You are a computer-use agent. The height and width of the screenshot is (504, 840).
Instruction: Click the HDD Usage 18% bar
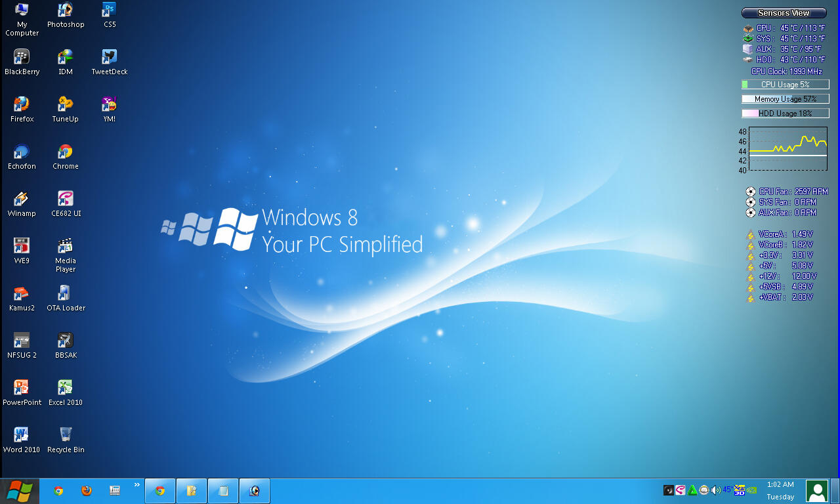(x=786, y=114)
